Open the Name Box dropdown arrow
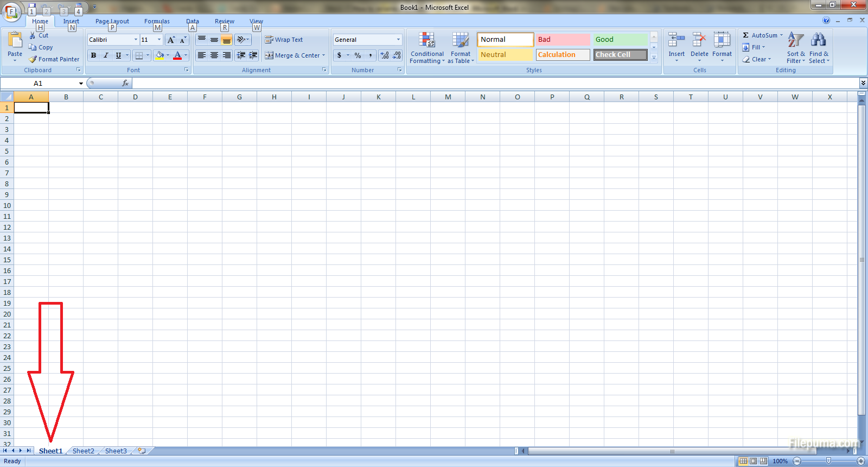The width and height of the screenshot is (868, 467). [x=81, y=83]
